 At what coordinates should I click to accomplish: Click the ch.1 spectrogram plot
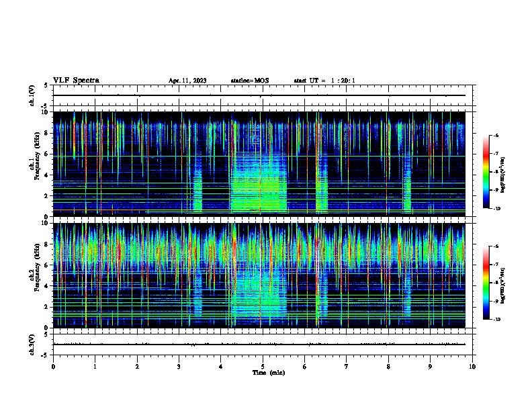coord(259,164)
